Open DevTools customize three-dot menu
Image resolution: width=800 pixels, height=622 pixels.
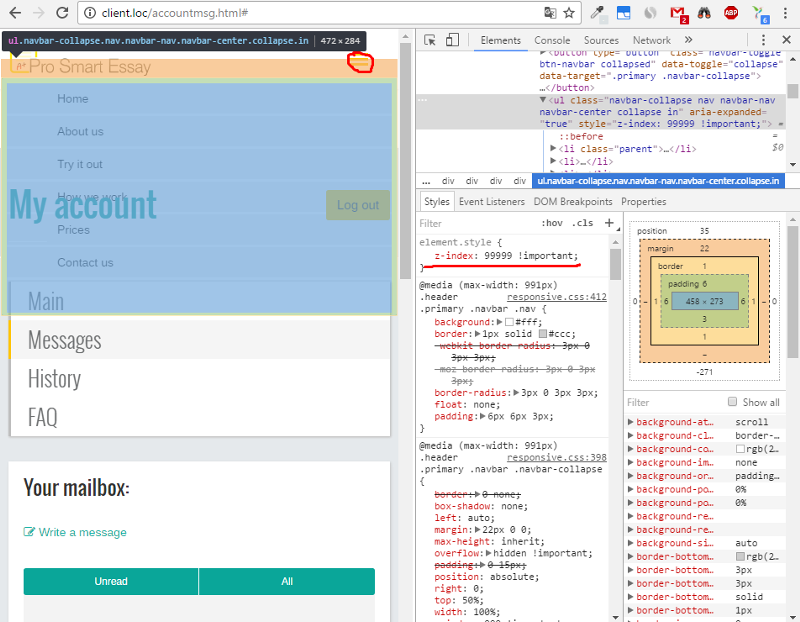[x=763, y=40]
